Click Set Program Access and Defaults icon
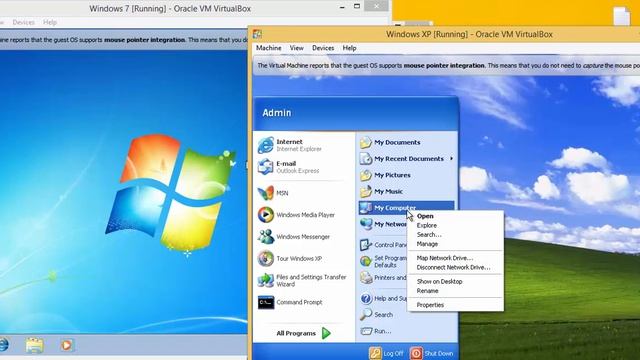Image resolution: width=640 pixels, height=360 pixels. tap(366, 261)
